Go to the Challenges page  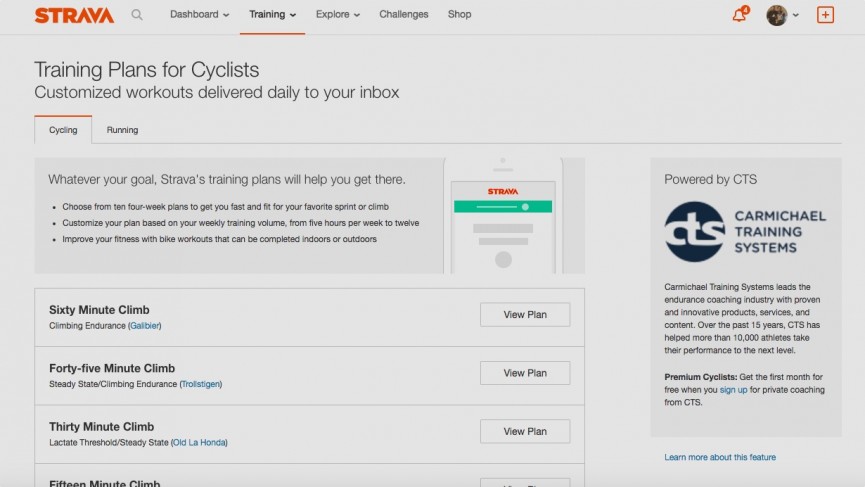(x=403, y=14)
